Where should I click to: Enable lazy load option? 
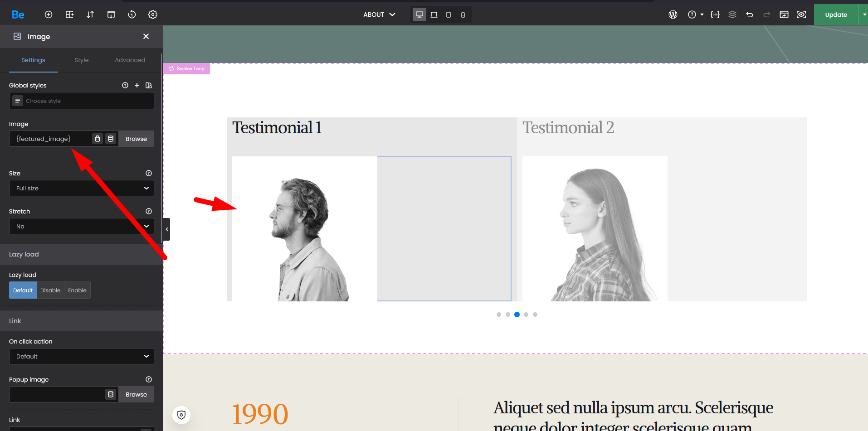tap(77, 291)
